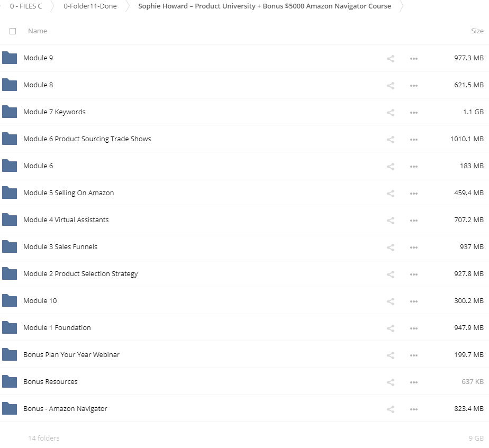The width and height of the screenshot is (489, 448).
Task: Open Module 6 Product Sourcing Trade Shows folder
Action: pos(87,139)
